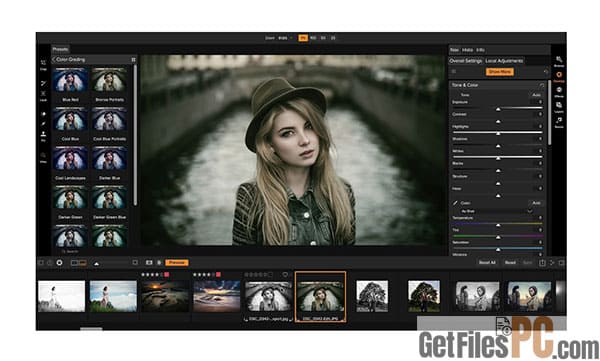Select the white dress filmstrip thumbnail
Viewport: 600px width, 361px height.
click(62, 296)
